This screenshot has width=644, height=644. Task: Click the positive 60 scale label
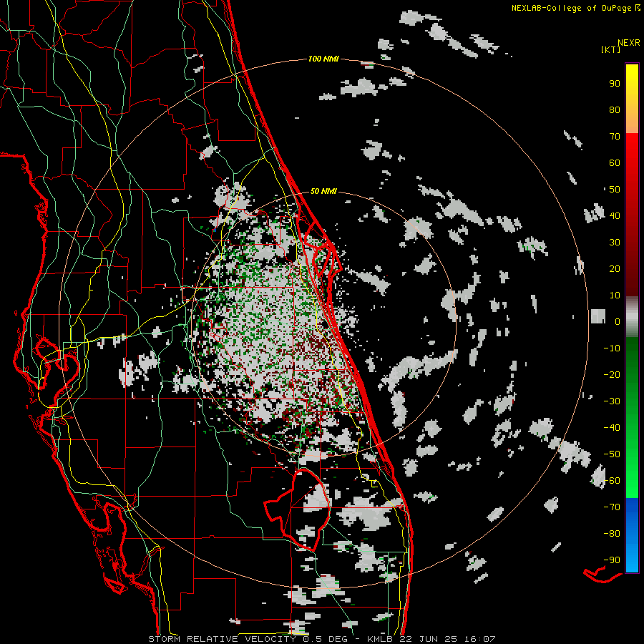[615, 163]
